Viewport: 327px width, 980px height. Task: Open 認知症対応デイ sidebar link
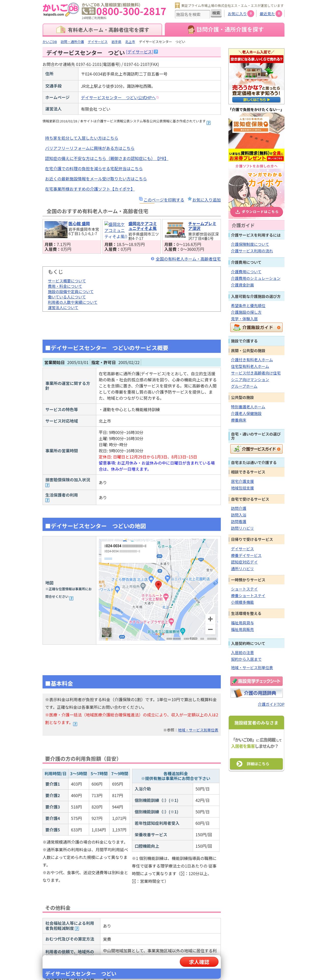tap(244, 562)
